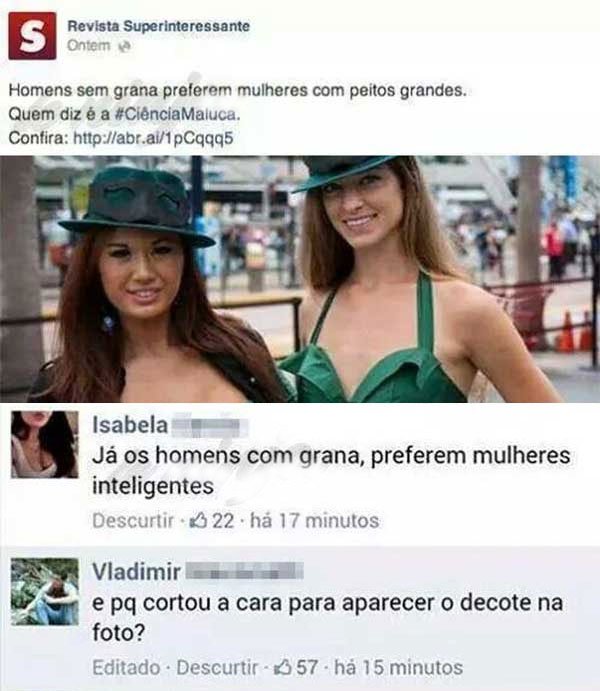Image resolution: width=600 pixels, height=691 pixels.
Task: Show the Editado edit history
Action: (126, 667)
